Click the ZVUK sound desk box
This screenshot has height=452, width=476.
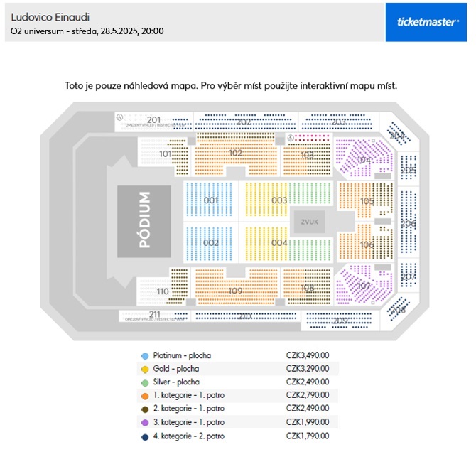pos(309,222)
